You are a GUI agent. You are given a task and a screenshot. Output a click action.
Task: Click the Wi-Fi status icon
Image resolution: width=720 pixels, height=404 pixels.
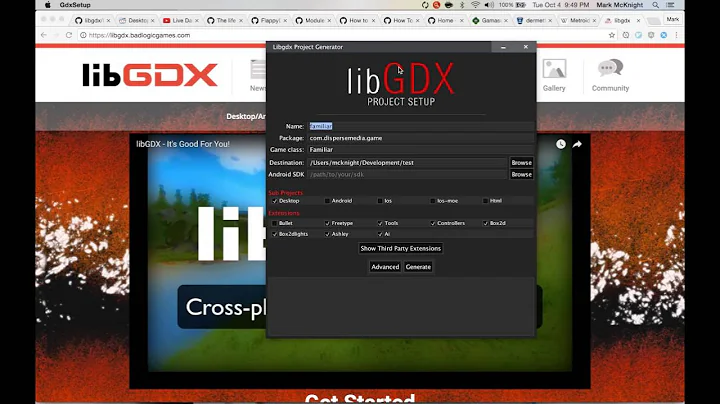coord(475,5)
